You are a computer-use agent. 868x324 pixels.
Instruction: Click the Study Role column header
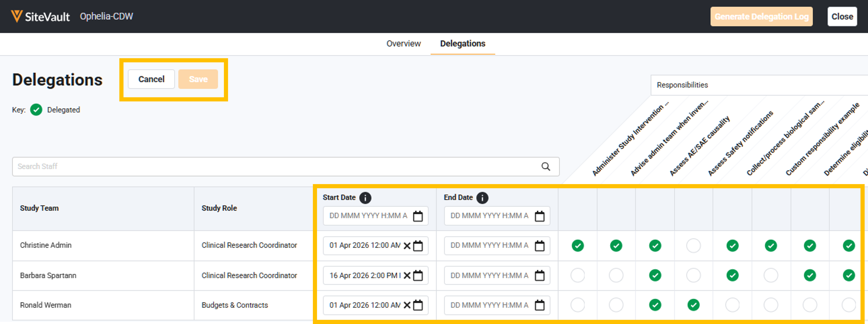pyautogui.click(x=219, y=208)
